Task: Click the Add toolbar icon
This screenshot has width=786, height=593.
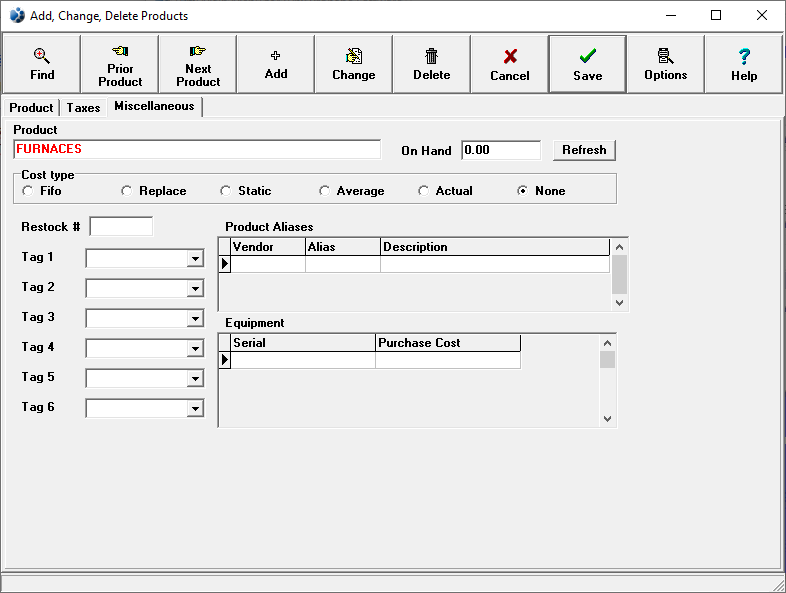Action: [x=276, y=56]
